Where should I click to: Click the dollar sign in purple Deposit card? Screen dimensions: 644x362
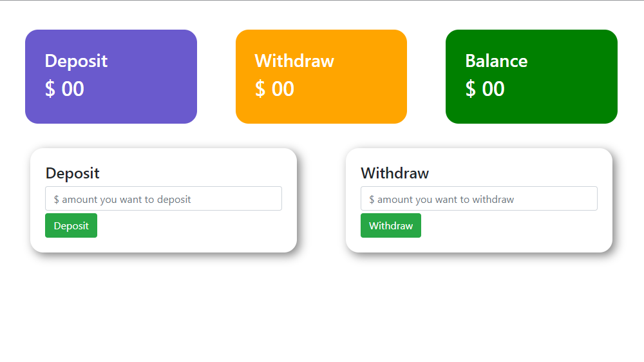(x=50, y=89)
